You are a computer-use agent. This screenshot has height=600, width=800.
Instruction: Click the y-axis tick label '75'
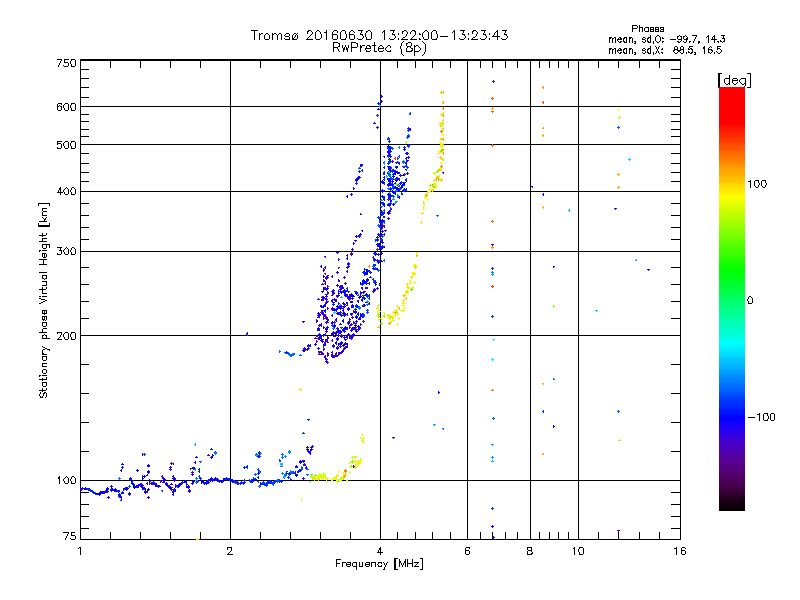click(x=70, y=536)
